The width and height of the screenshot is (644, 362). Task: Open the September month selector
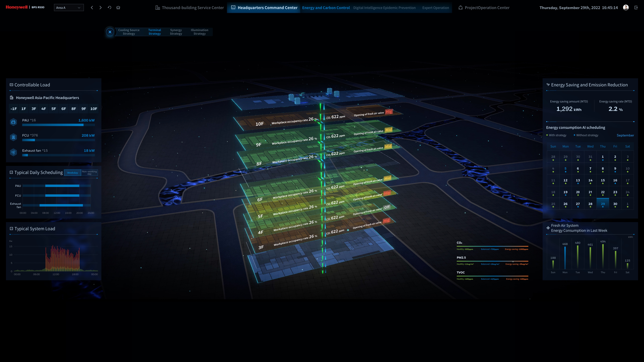click(x=625, y=135)
